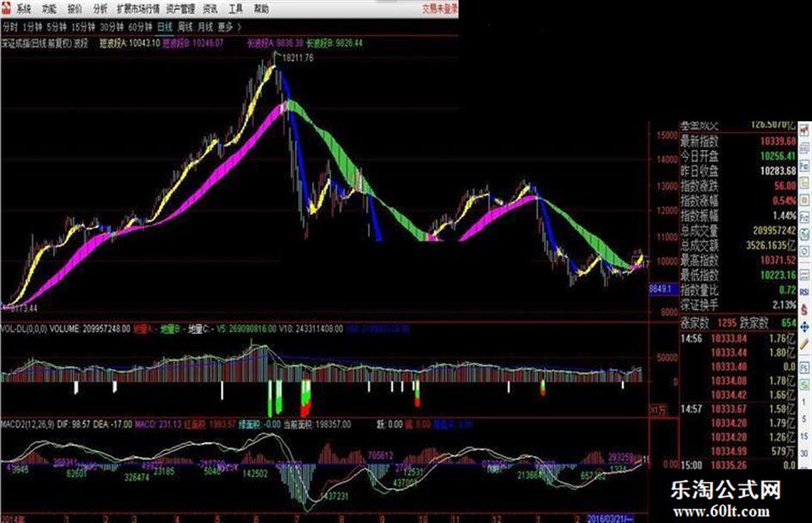Select the 30 minute sidebar shortcut
The height and width of the screenshot is (523, 812).
click(804, 453)
